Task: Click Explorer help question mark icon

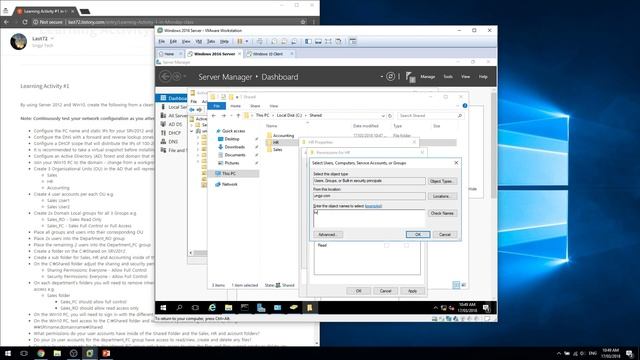Action: click(464, 106)
